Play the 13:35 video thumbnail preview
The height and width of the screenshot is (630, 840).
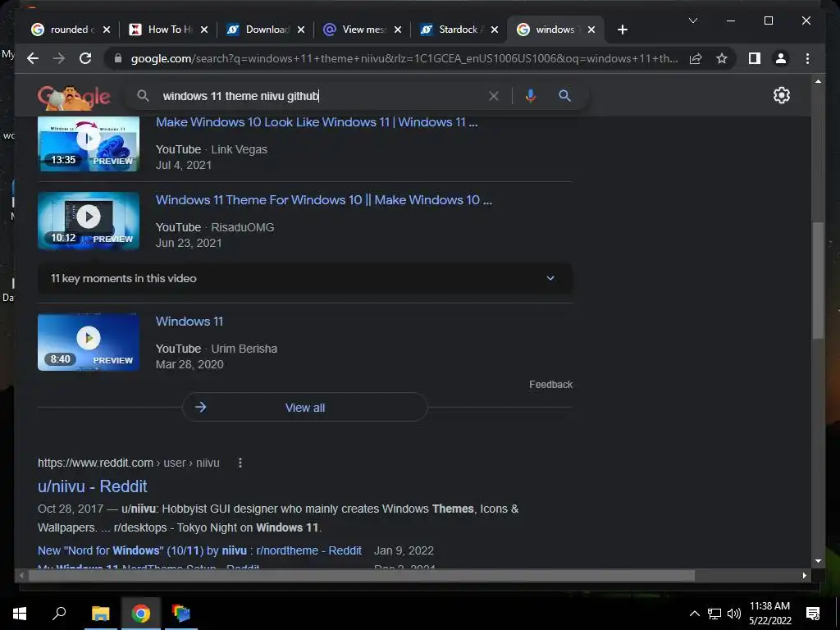[89, 144]
